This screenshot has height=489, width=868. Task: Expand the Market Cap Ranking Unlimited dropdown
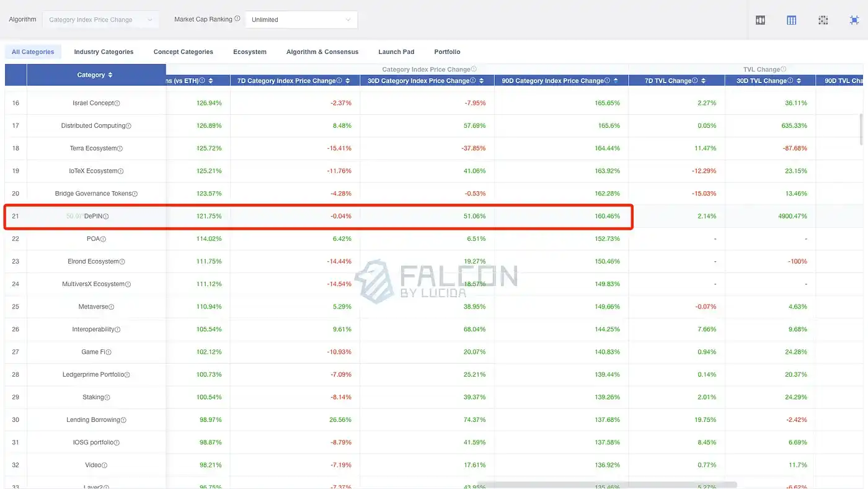point(301,20)
